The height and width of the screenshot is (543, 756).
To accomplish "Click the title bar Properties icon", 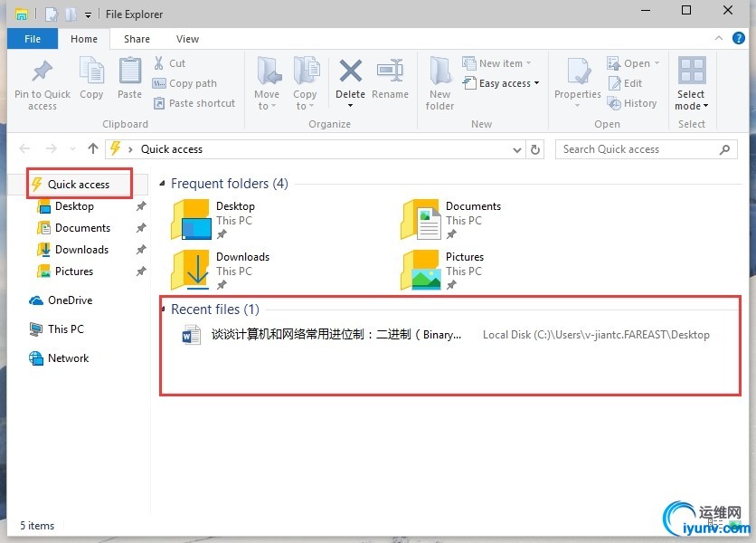I will coord(52,14).
